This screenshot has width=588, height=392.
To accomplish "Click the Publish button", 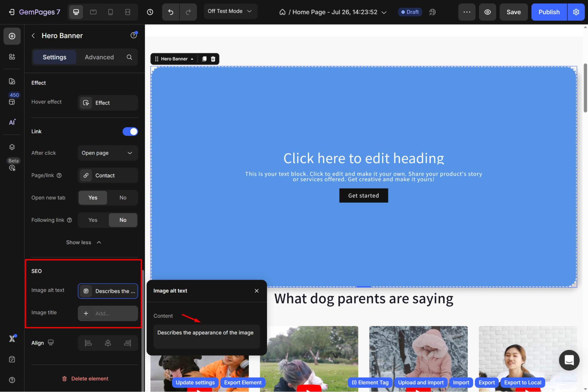I will pos(549,12).
